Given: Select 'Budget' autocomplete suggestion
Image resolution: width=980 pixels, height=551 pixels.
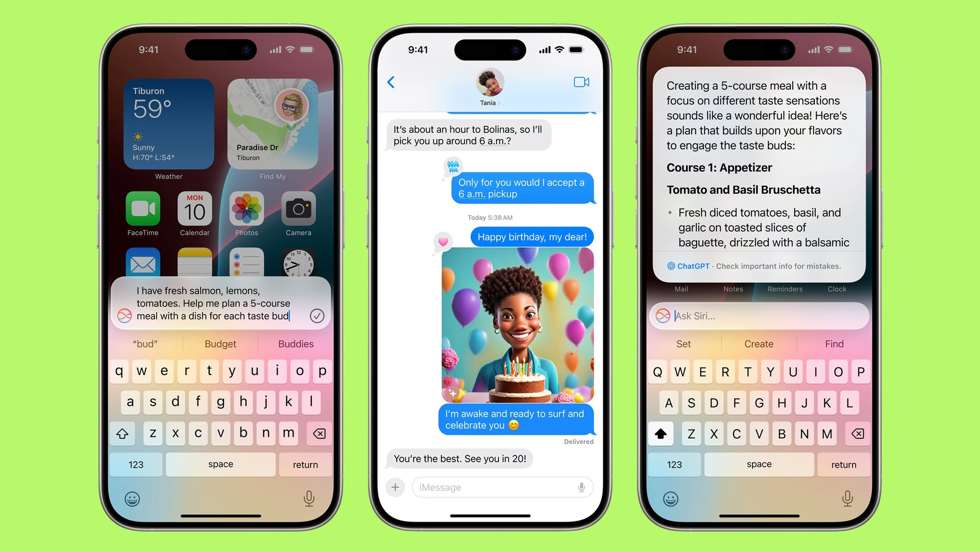Looking at the screenshot, I should 221,344.
